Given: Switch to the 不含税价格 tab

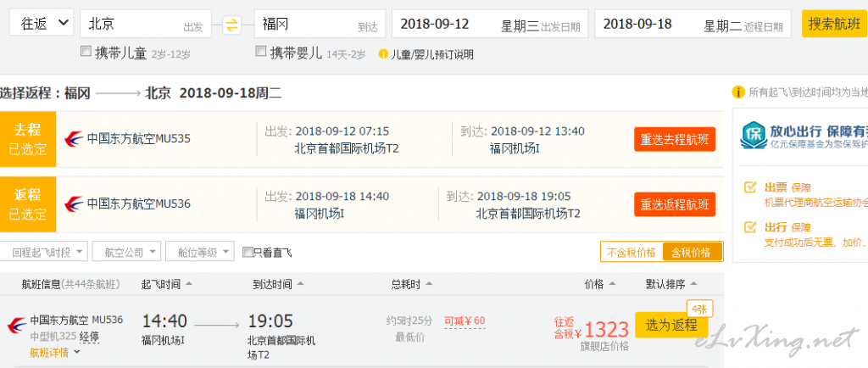Looking at the screenshot, I should 632,253.
